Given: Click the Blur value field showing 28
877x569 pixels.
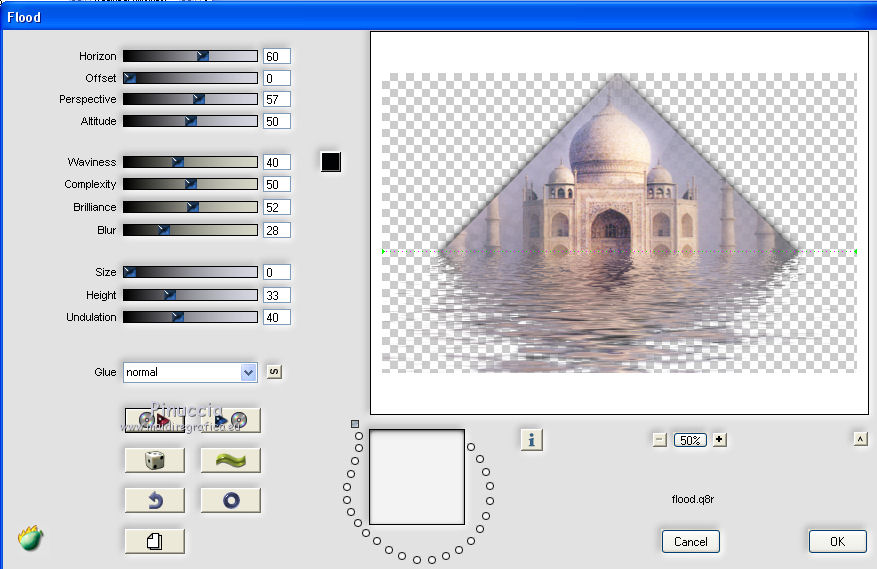Looking at the screenshot, I should click(277, 230).
